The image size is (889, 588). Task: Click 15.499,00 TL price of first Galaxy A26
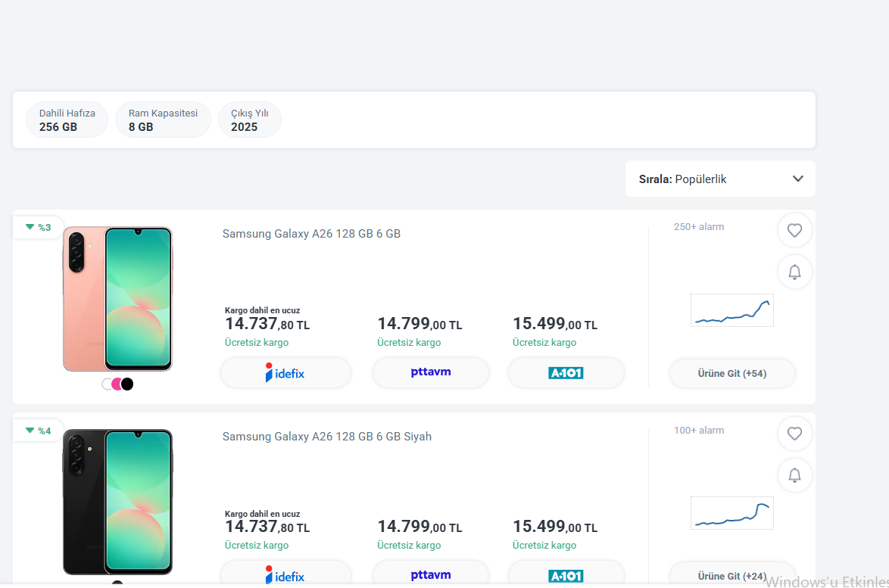point(555,324)
